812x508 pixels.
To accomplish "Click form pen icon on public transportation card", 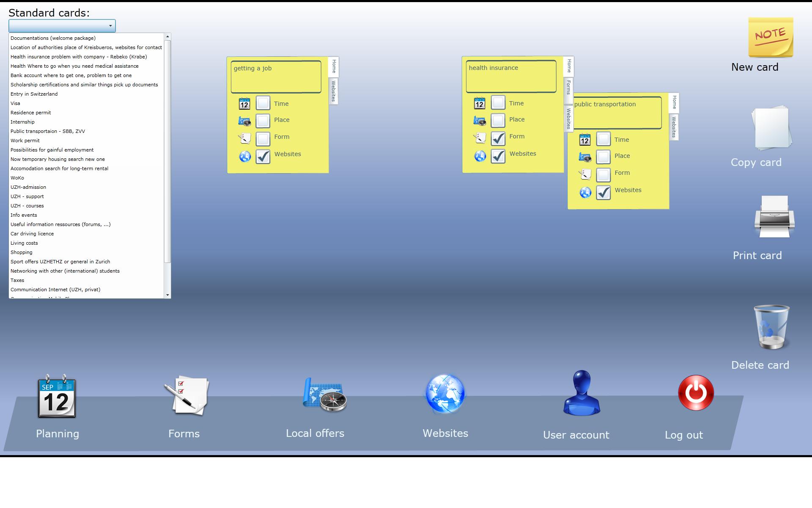I will coord(585,174).
